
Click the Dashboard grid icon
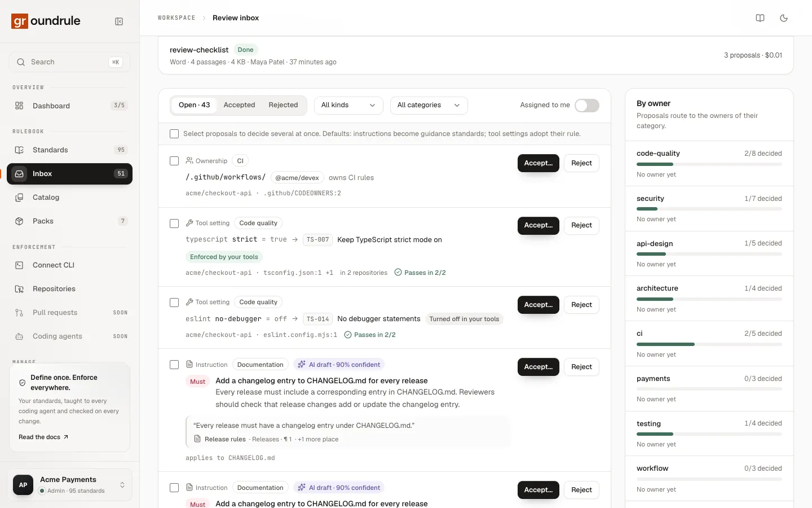19,106
